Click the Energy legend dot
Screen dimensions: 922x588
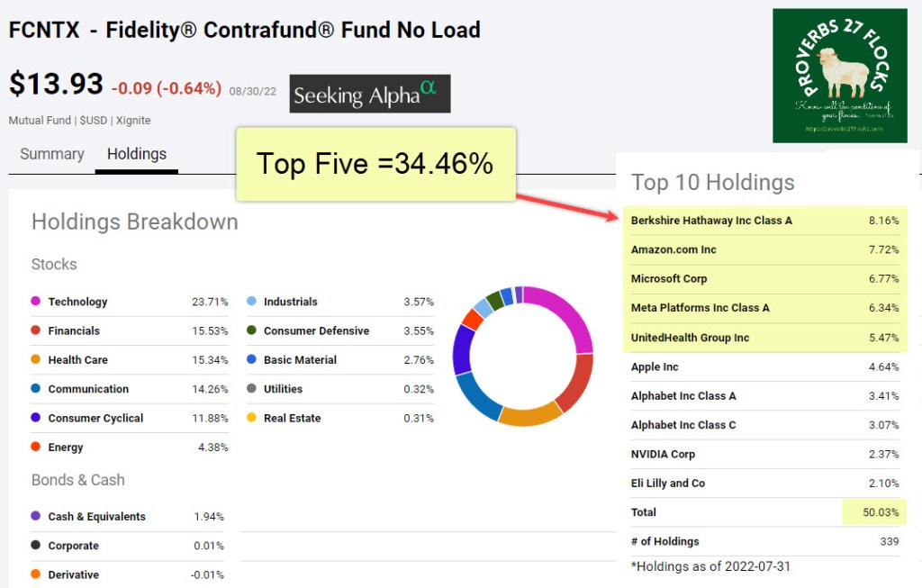click(x=36, y=448)
